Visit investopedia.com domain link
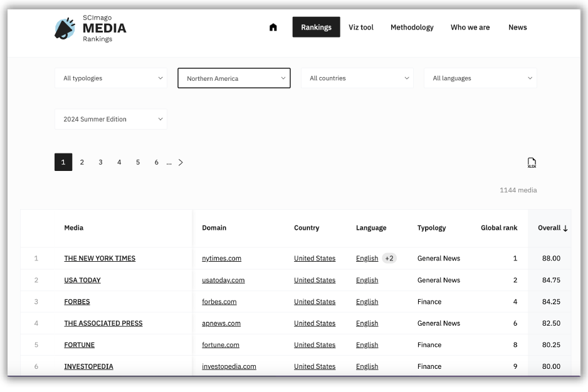The height and width of the screenshot is (392, 588). 229,366
